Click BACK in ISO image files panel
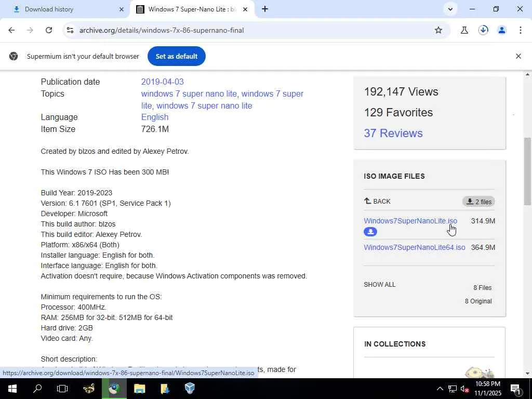The width and height of the screenshot is (532, 399). [x=377, y=201]
